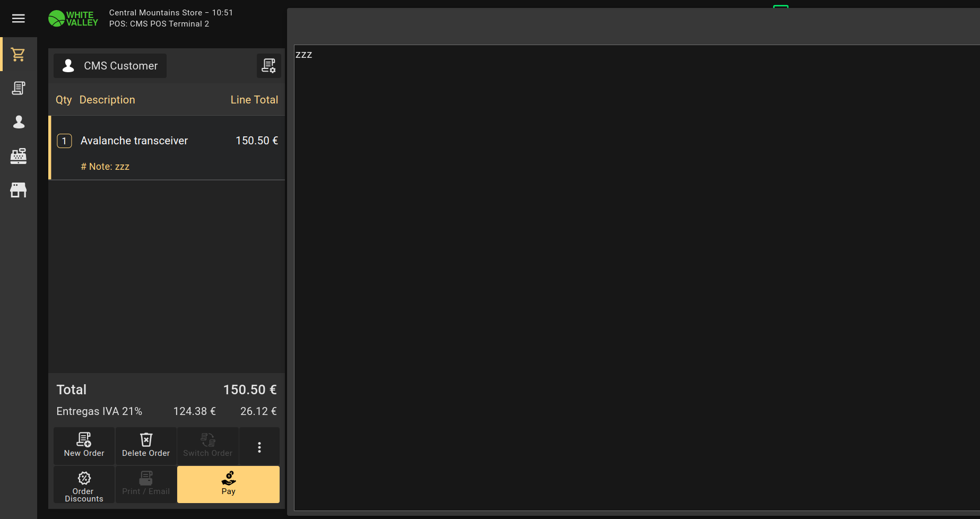Image resolution: width=980 pixels, height=519 pixels.
Task: Click the White Valley logo
Action: click(73, 19)
